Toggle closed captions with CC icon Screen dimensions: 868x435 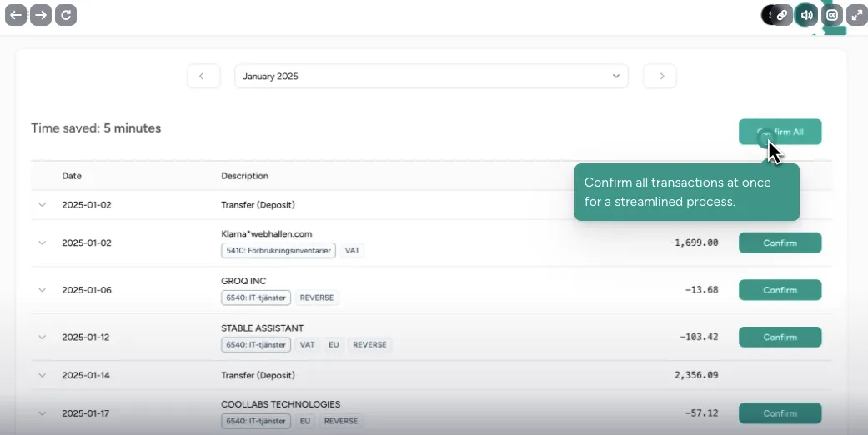click(x=831, y=15)
